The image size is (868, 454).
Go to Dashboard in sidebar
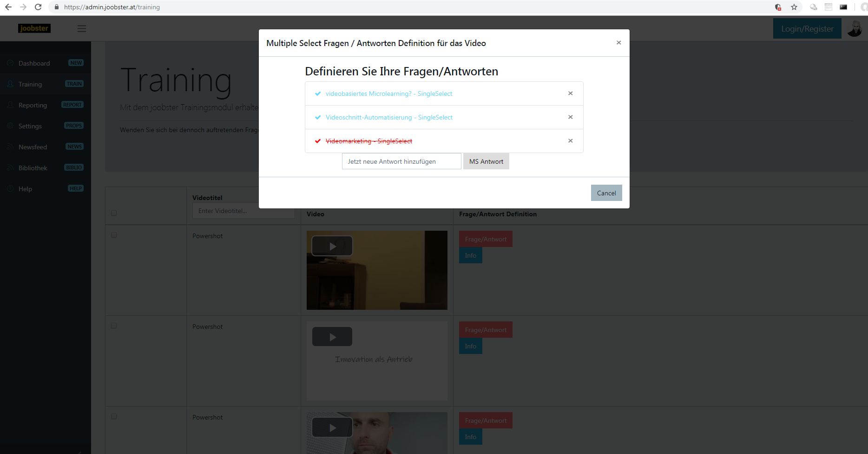click(x=34, y=63)
